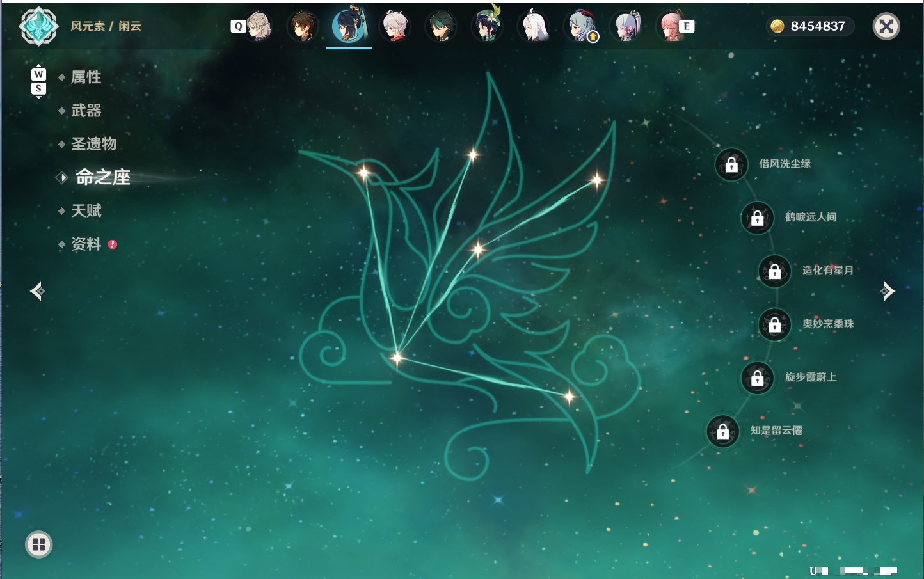Open the locked constellation 借风洗尘缘

click(x=731, y=164)
